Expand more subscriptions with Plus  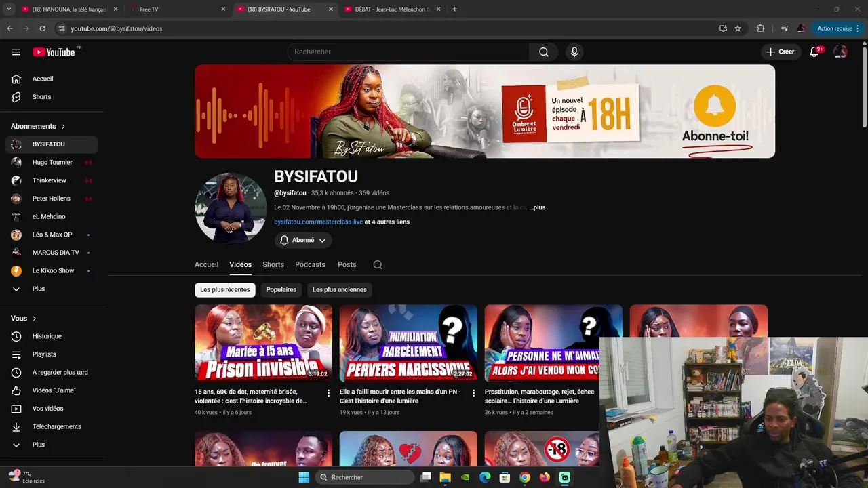52,289
